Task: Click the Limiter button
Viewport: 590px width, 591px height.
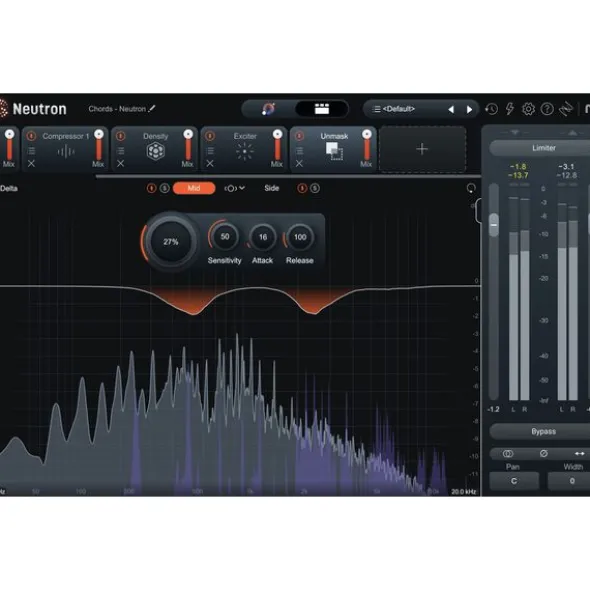Action: 540,148
